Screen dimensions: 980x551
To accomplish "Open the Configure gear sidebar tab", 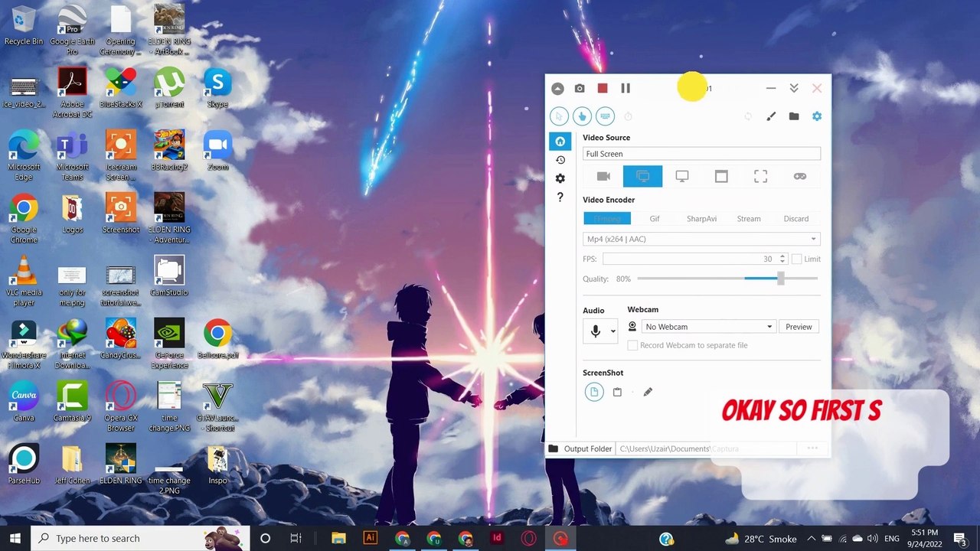I will tap(560, 178).
